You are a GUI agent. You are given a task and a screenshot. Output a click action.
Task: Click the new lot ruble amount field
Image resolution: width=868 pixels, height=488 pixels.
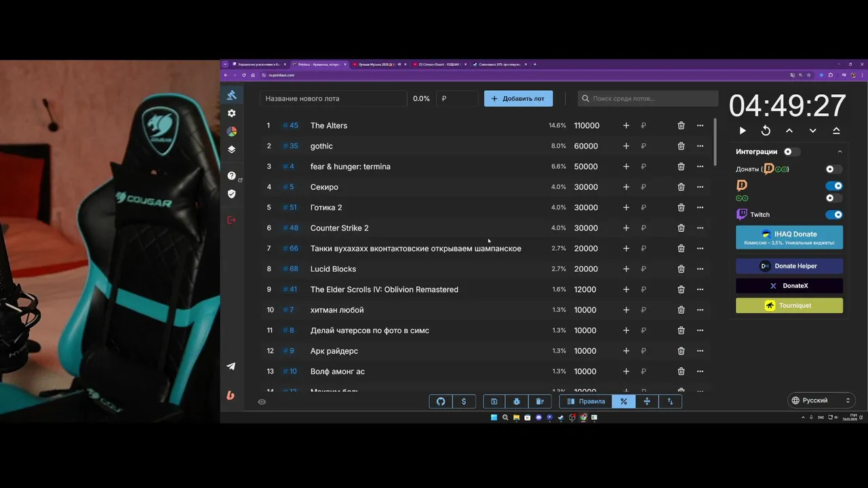458,98
